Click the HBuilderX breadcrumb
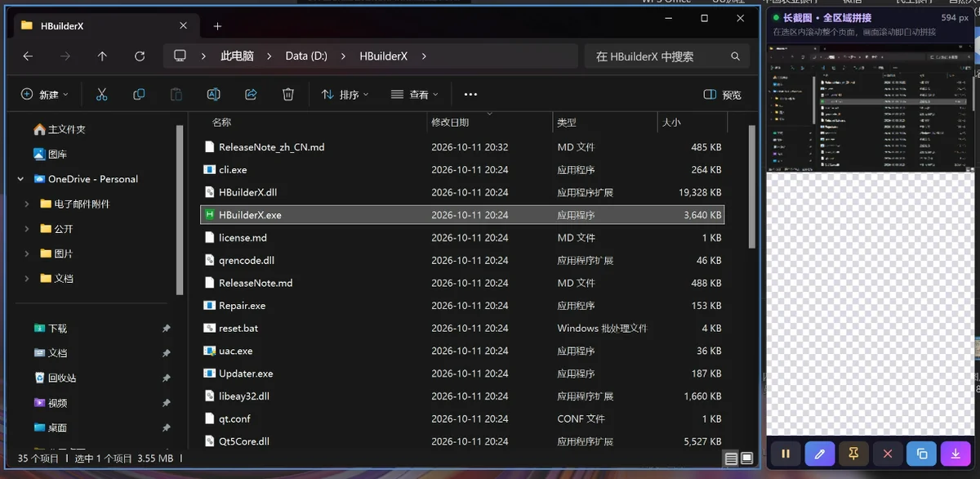The width and height of the screenshot is (980, 479). [x=384, y=56]
